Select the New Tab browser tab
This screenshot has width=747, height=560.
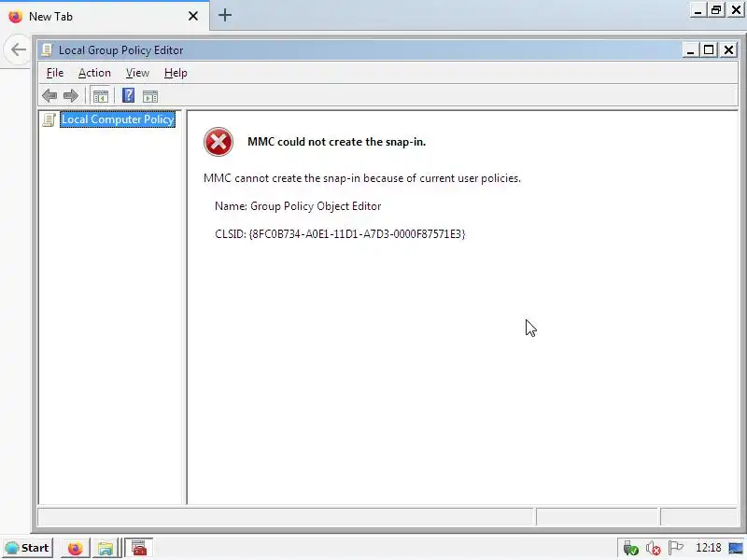click(x=105, y=16)
